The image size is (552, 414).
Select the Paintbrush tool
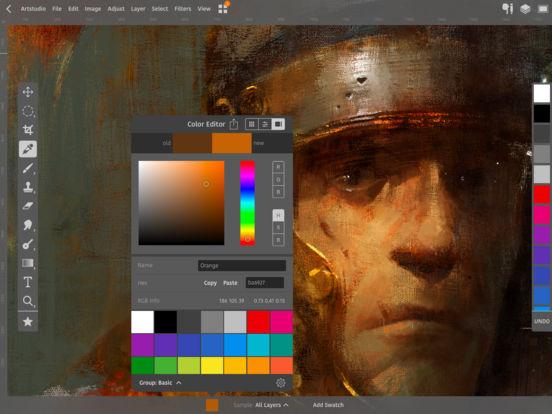28,168
